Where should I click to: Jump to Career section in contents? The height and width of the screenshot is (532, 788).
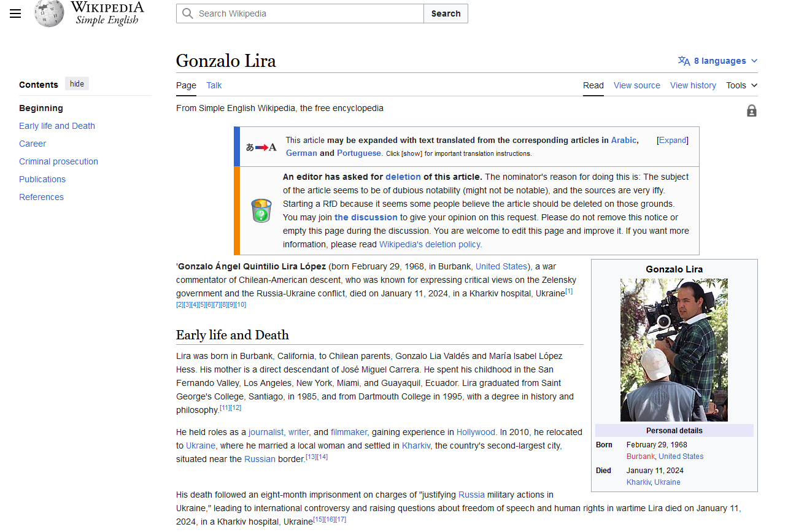pos(33,144)
